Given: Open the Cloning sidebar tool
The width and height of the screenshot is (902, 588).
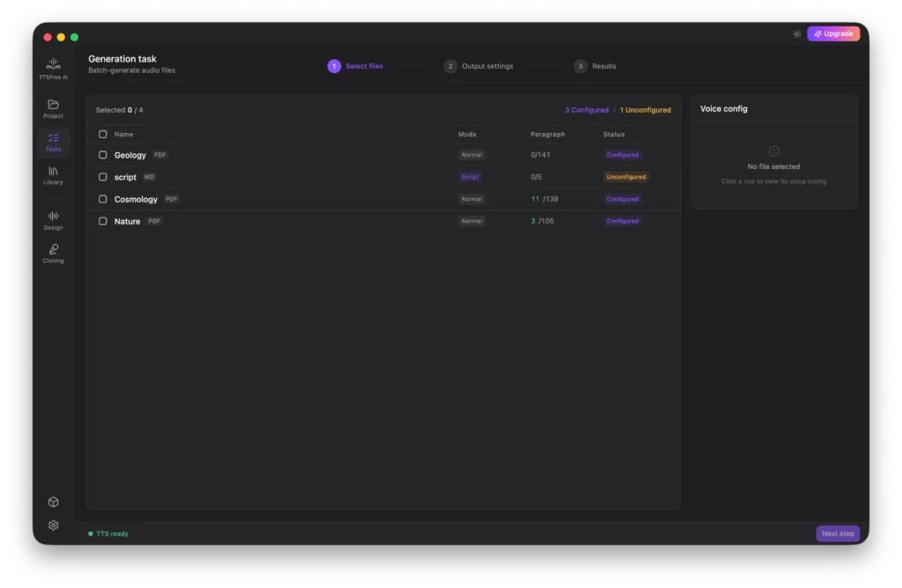Looking at the screenshot, I should 53,254.
